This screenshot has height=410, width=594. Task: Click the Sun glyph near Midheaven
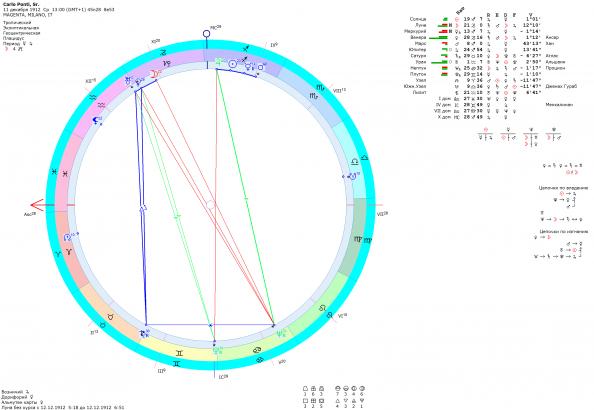(233, 64)
